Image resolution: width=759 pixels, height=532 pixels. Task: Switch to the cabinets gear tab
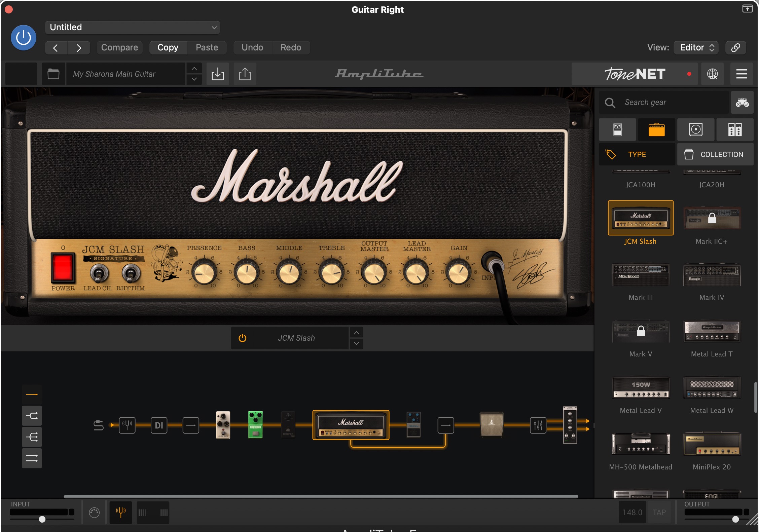click(x=696, y=129)
